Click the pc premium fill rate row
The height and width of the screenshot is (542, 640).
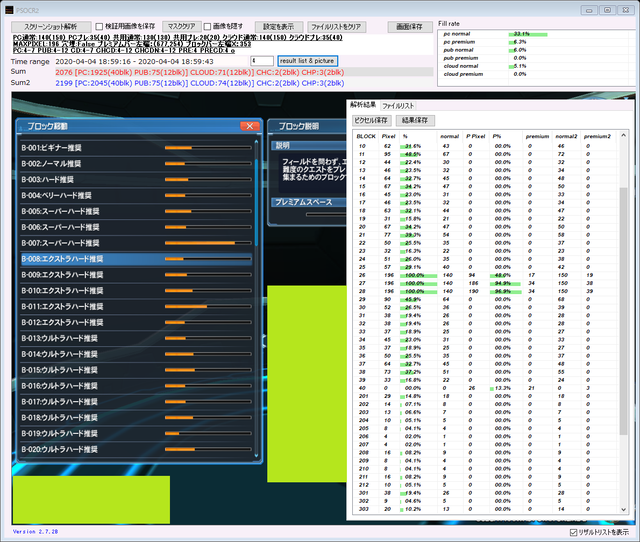537,42
